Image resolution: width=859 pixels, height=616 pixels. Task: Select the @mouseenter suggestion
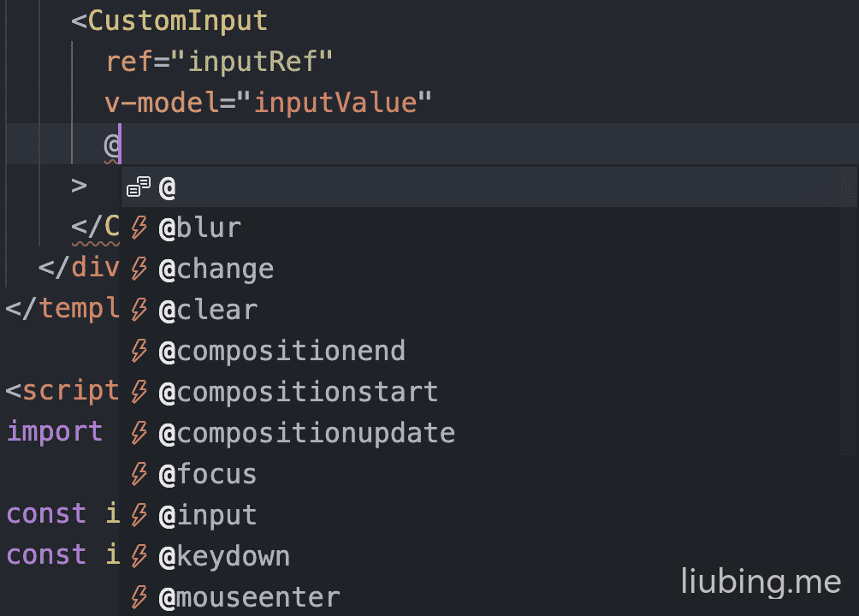point(480,598)
